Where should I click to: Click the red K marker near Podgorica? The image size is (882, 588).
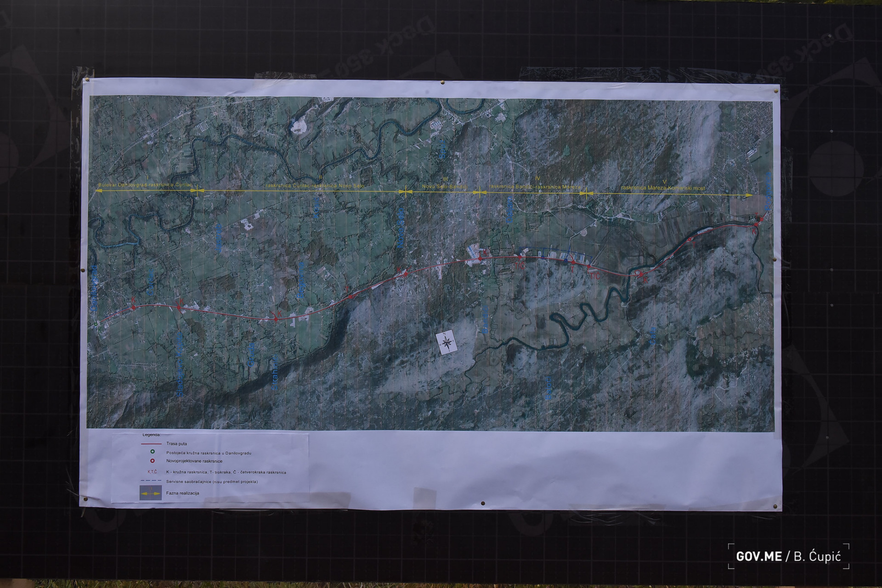[x=755, y=224]
